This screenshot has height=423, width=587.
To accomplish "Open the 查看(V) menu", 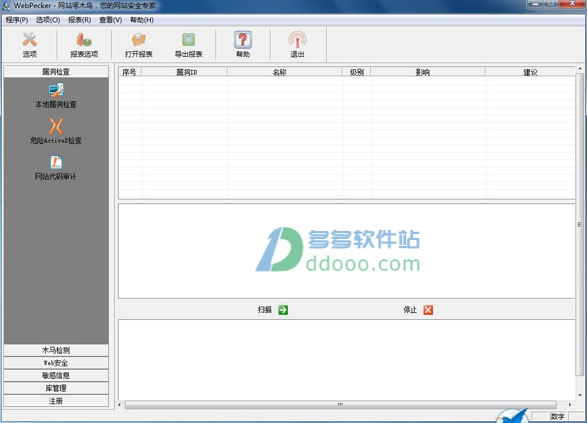I will [x=110, y=20].
